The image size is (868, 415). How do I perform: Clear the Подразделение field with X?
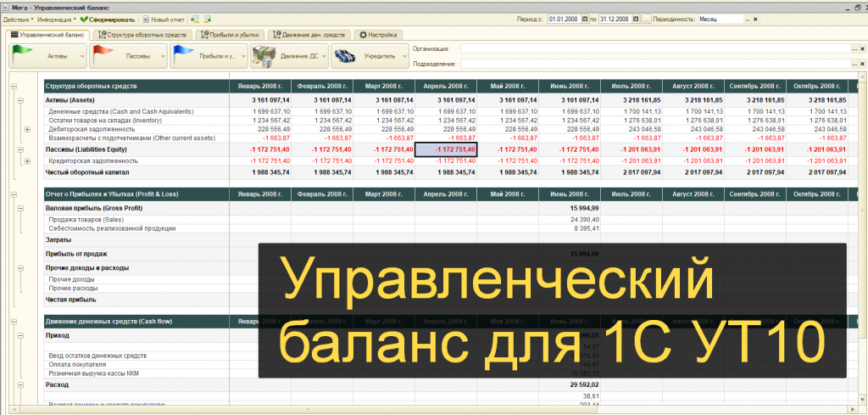(x=863, y=64)
